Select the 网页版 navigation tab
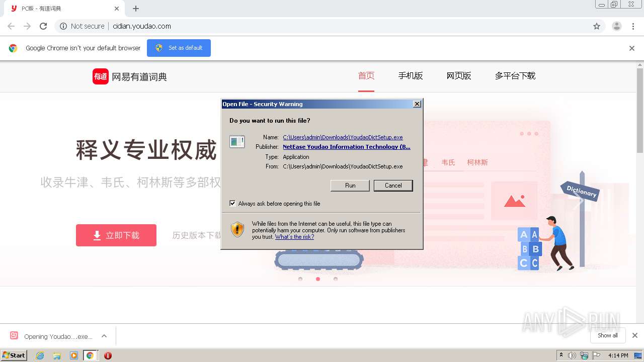 click(x=459, y=76)
